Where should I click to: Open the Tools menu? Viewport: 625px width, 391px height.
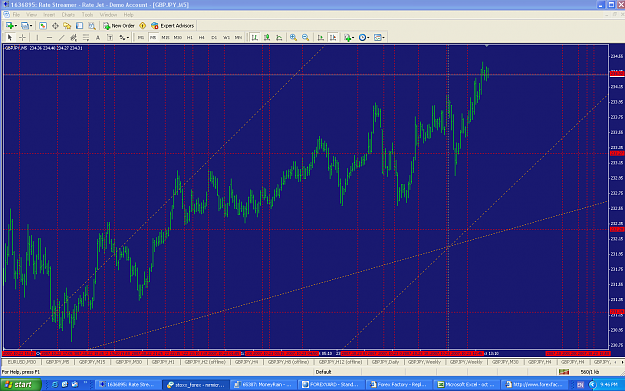click(x=87, y=15)
